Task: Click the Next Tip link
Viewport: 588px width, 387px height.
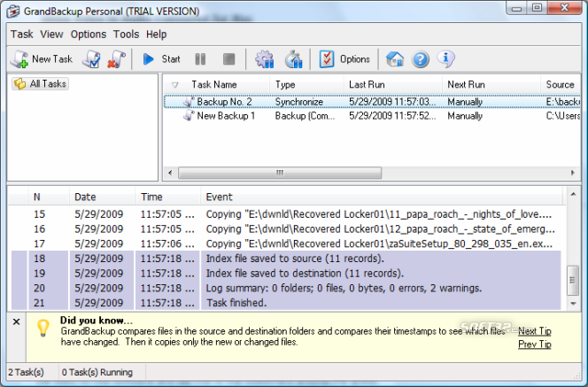Action: tap(534, 331)
